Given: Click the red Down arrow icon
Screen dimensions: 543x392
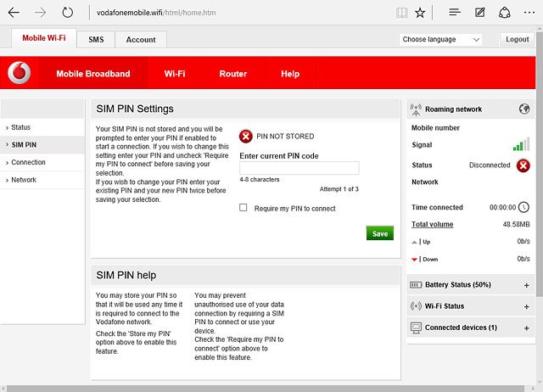Looking at the screenshot, I should (x=414, y=260).
